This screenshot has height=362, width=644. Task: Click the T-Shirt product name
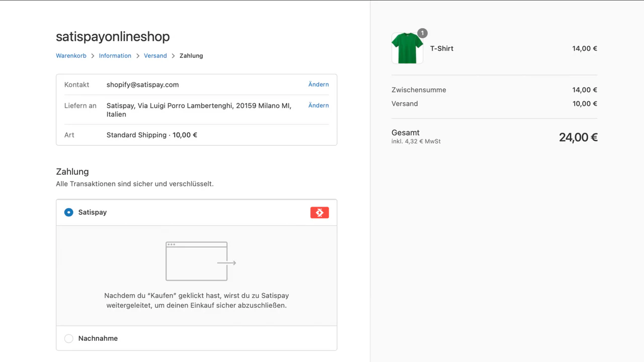click(x=442, y=49)
